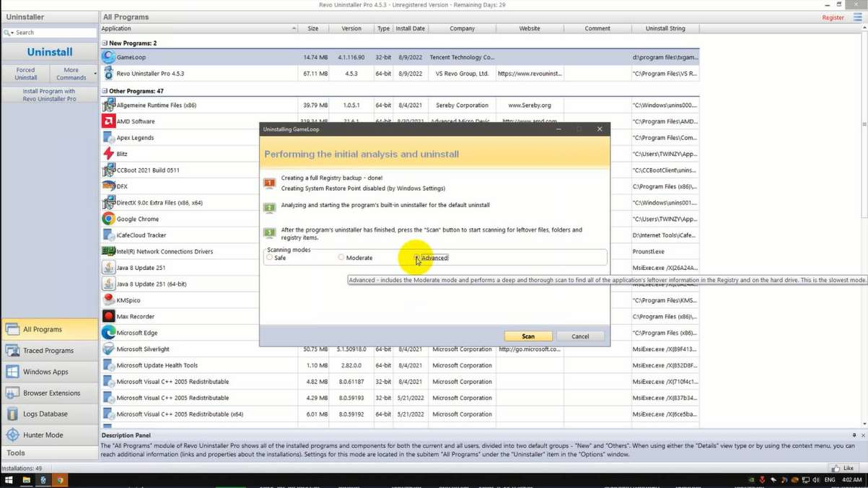The image size is (868, 488).
Task: Click the Cancel button in dialog
Action: coord(580,336)
